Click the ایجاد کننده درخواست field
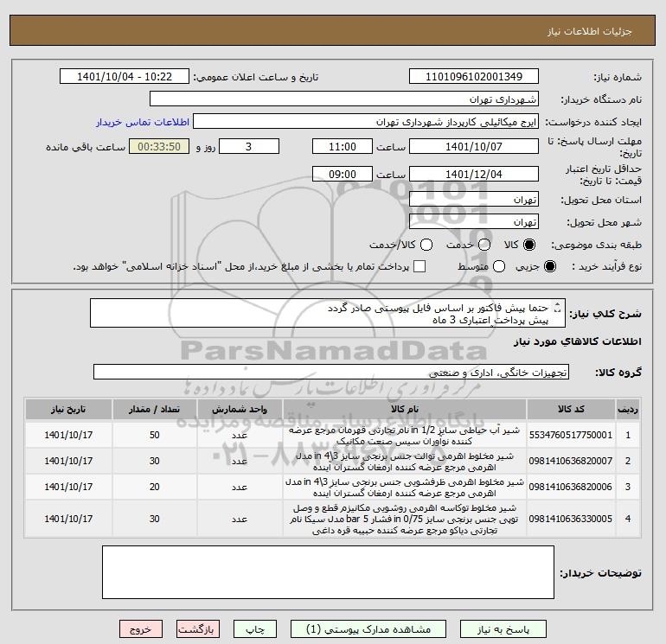The width and height of the screenshot is (666, 644). [x=366, y=121]
